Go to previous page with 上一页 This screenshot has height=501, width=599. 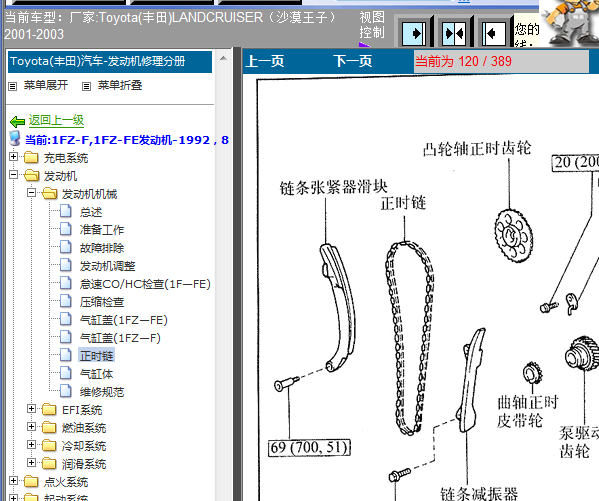[265, 62]
